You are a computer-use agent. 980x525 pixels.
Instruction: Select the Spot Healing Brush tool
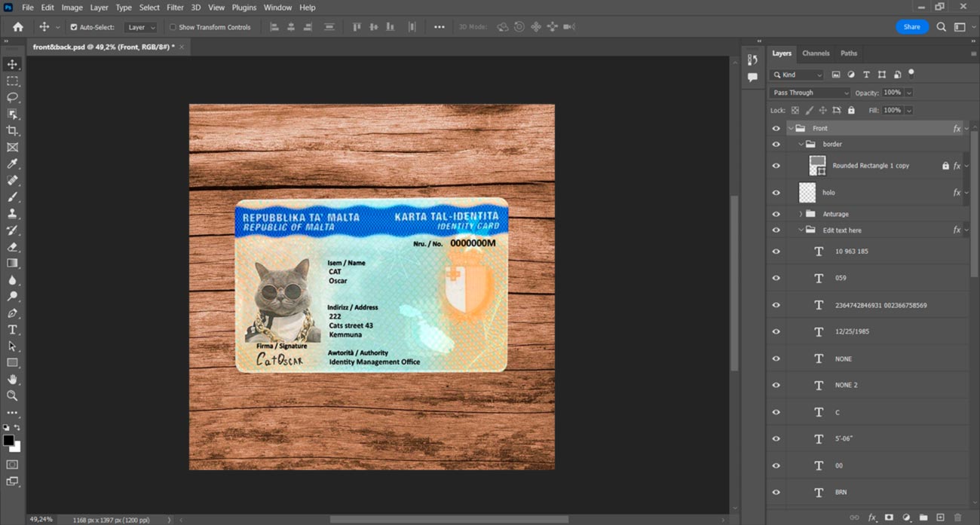coord(12,180)
